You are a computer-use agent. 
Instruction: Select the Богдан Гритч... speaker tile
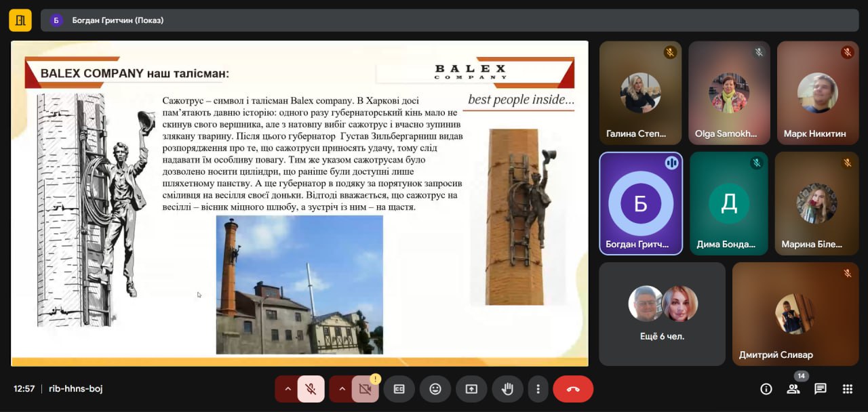click(641, 203)
